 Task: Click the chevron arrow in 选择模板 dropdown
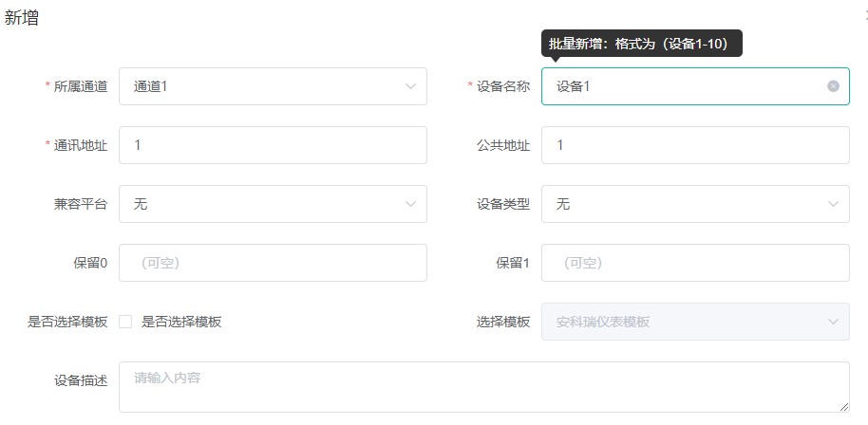tap(833, 322)
